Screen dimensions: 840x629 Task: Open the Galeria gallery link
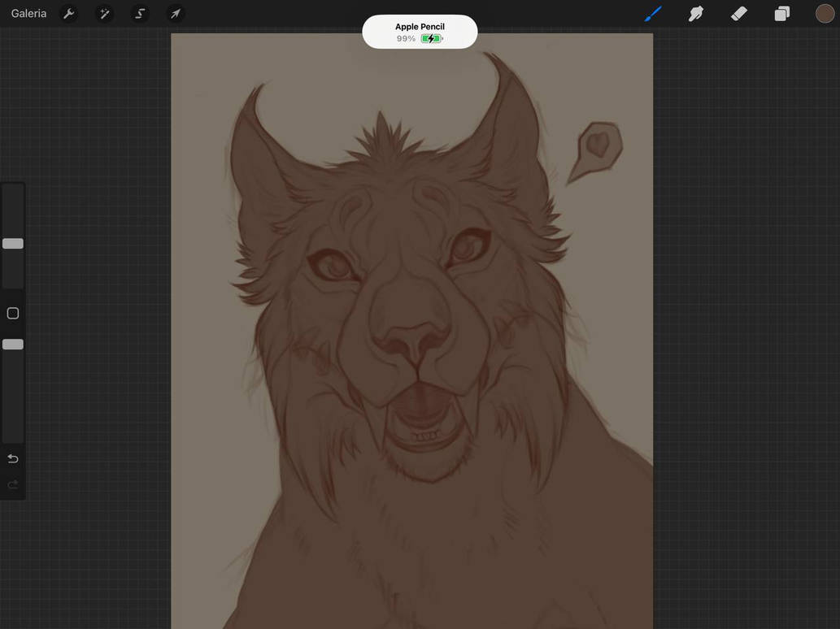coord(29,13)
